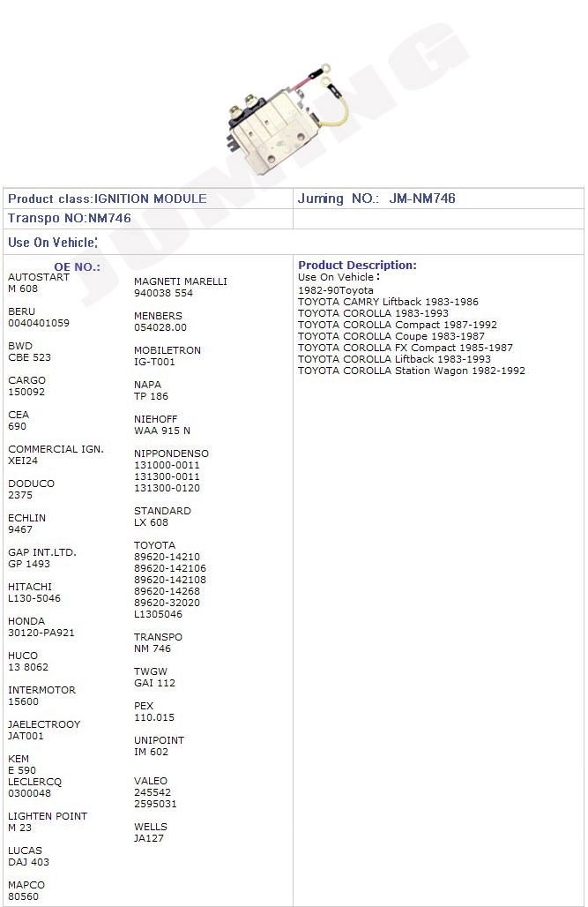Click the Juming NO.: JM-NM746 text

(376, 199)
